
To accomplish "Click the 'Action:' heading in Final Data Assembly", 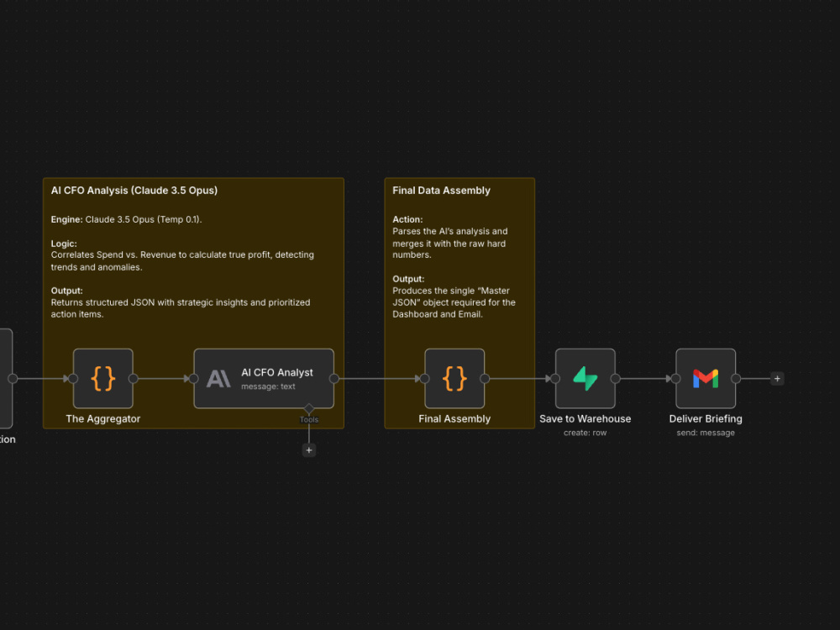I will pyautogui.click(x=407, y=219).
